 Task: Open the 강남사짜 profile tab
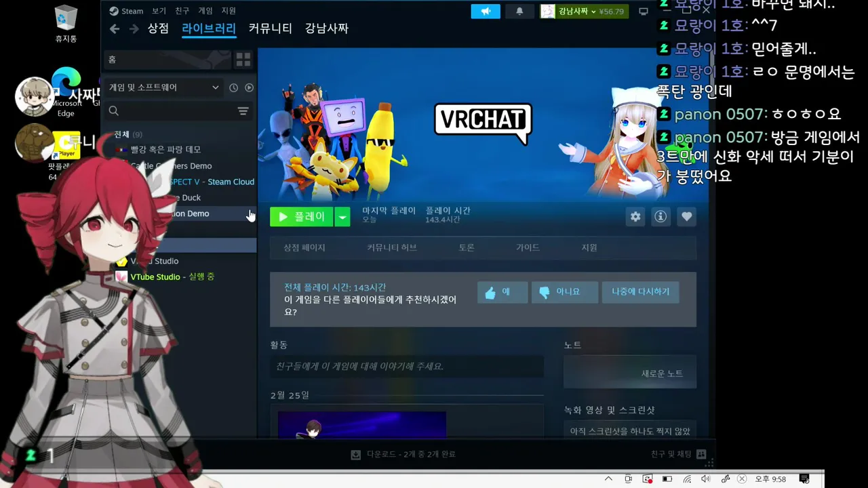tap(327, 28)
